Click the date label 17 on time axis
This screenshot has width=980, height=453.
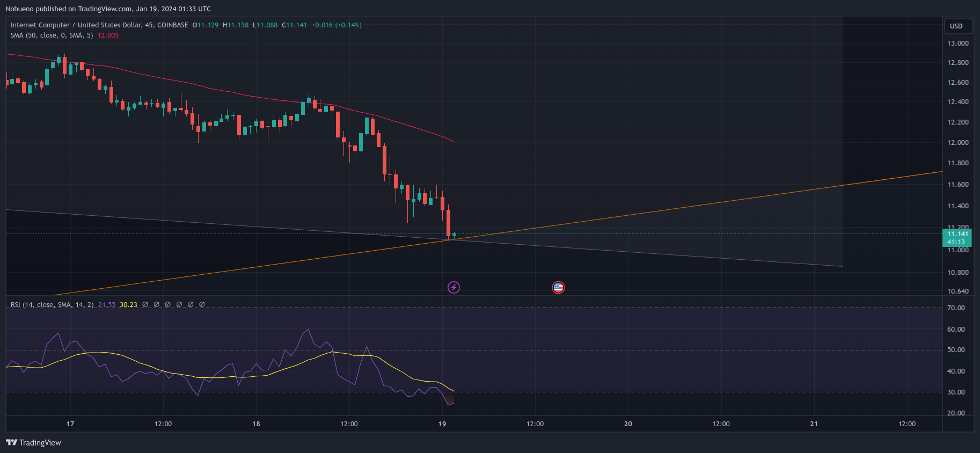click(70, 424)
